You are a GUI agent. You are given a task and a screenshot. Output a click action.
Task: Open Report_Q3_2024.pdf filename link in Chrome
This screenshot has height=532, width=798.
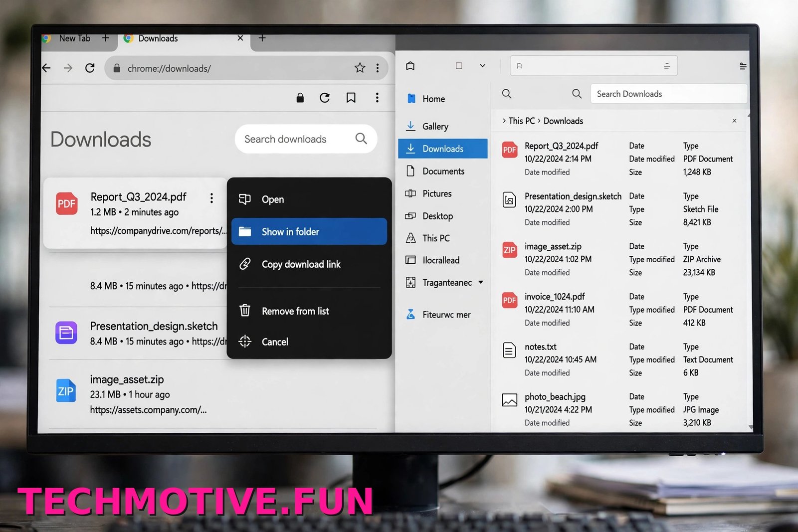tap(138, 197)
